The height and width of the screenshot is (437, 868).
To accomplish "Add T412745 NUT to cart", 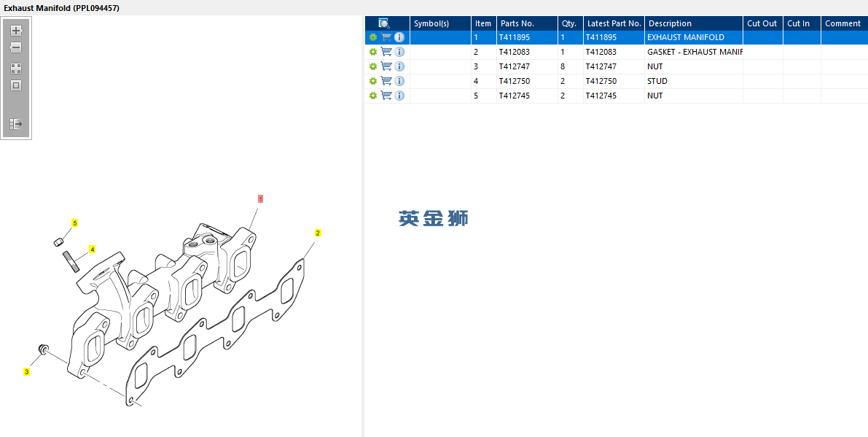I will pyautogui.click(x=386, y=96).
